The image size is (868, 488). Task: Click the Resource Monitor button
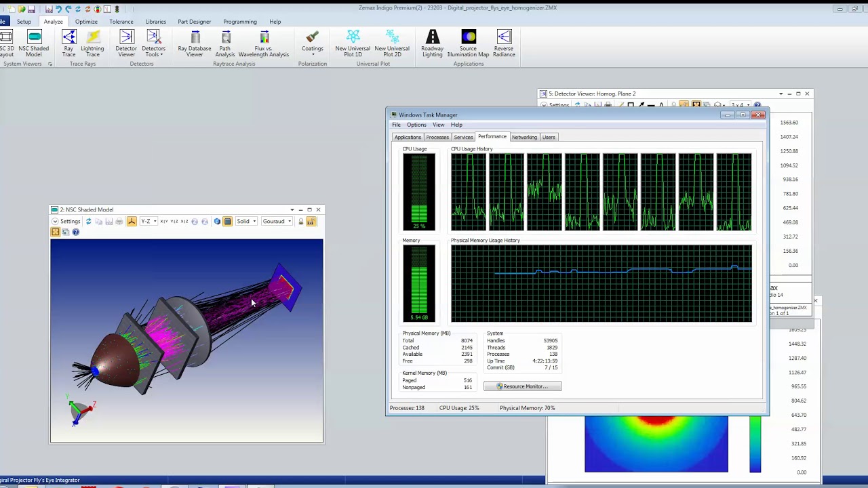point(522,386)
